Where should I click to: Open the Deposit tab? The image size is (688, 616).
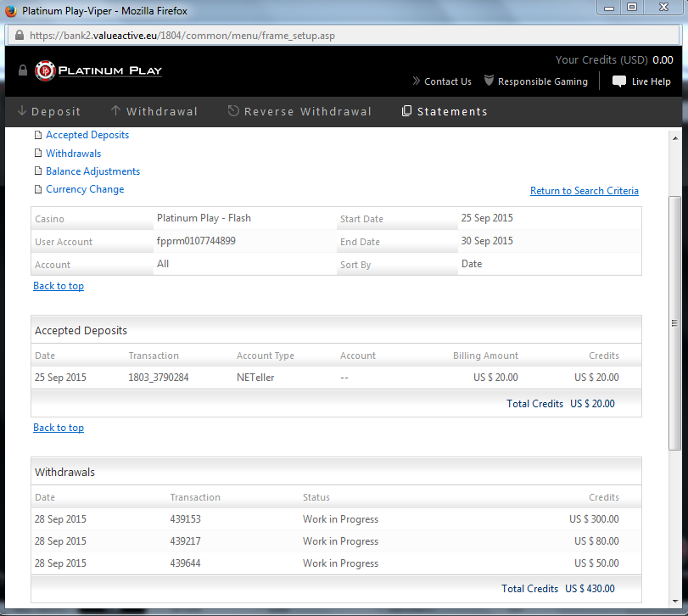pyautogui.click(x=49, y=111)
